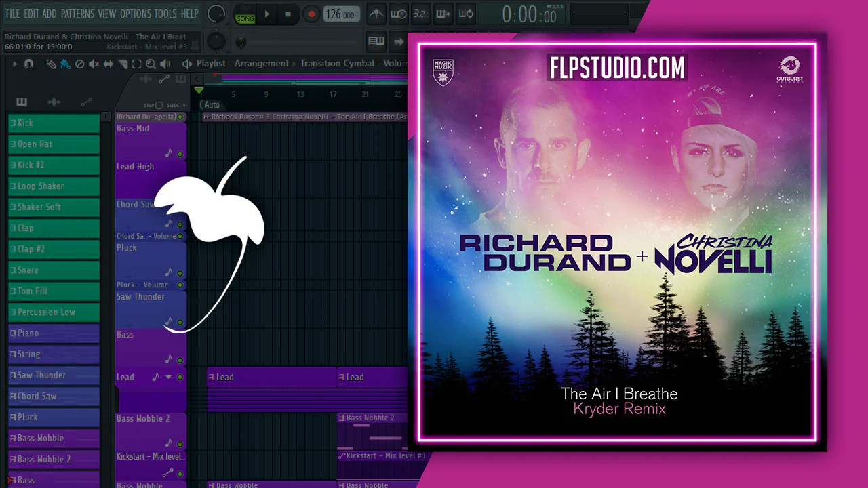Select the Snare pattern
The image size is (868, 488).
click(x=54, y=270)
